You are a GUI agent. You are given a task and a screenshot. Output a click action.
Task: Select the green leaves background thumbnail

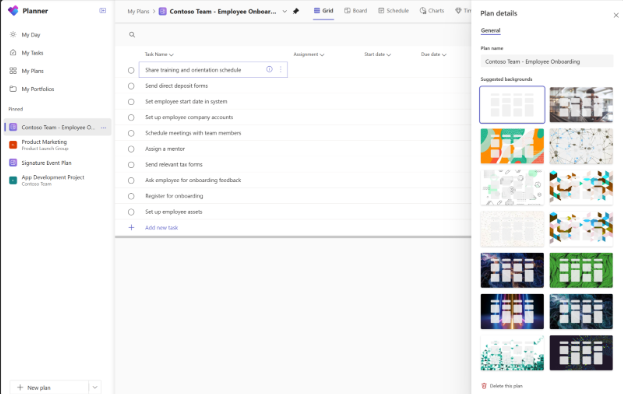pos(581,270)
